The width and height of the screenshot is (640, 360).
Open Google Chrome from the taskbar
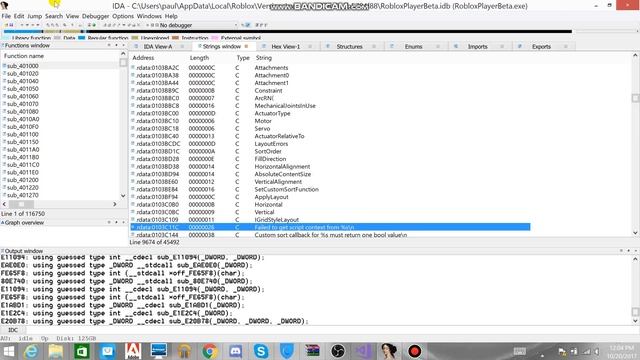(x=210, y=351)
